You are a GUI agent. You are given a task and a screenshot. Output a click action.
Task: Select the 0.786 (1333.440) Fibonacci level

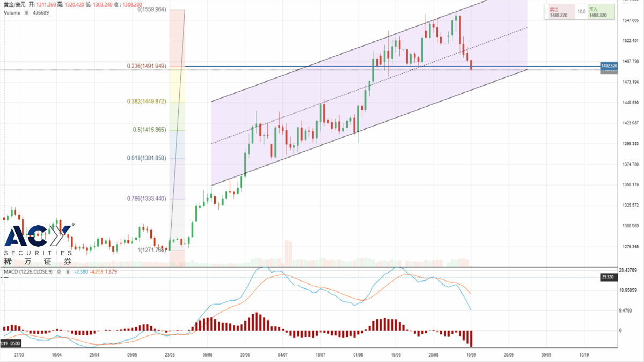coord(146,198)
